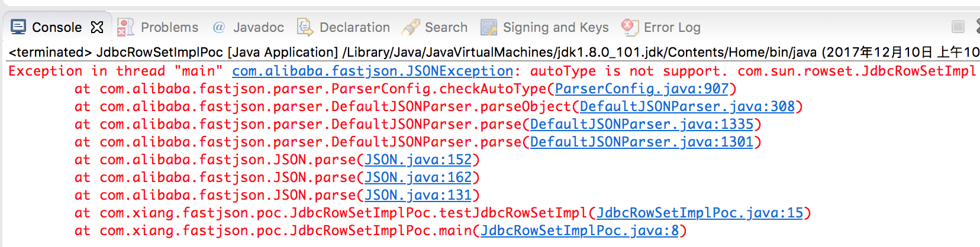Screen dimensions: 980x247
Task: Click the com.sun.rowset.JdbcRowSetImpl text
Action: click(856, 71)
